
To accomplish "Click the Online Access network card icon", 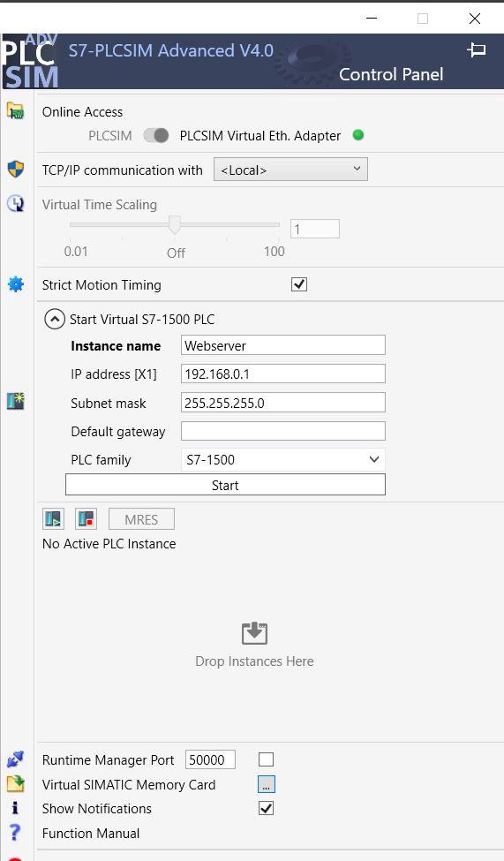I will point(15,110).
